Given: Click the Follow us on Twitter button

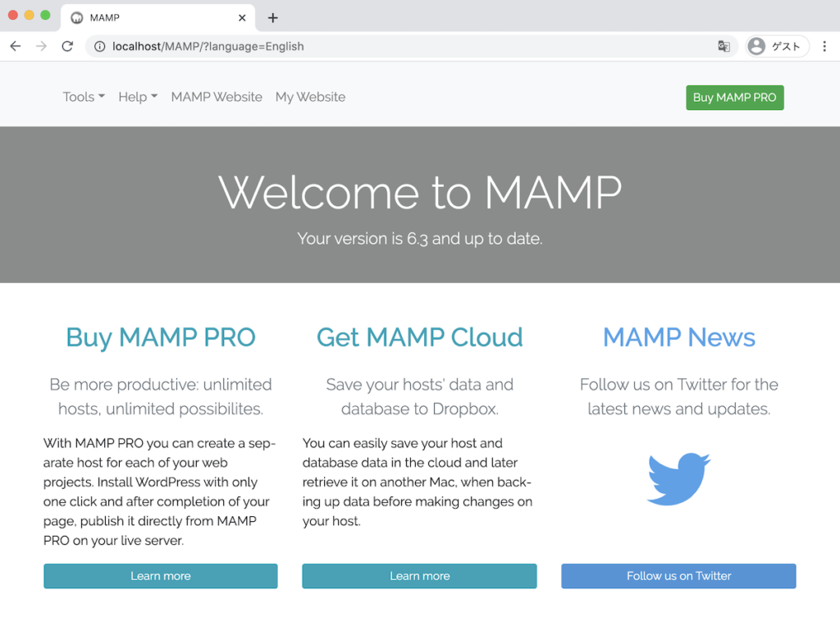Looking at the screenshot, I should (x=678, y=576).
